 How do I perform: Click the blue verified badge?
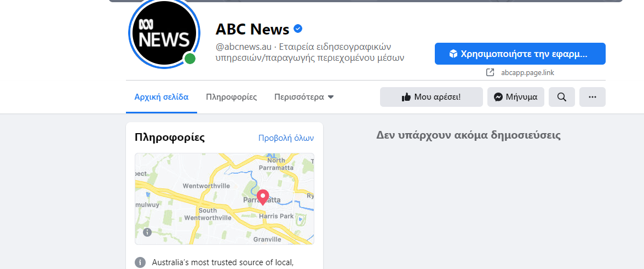298,28
